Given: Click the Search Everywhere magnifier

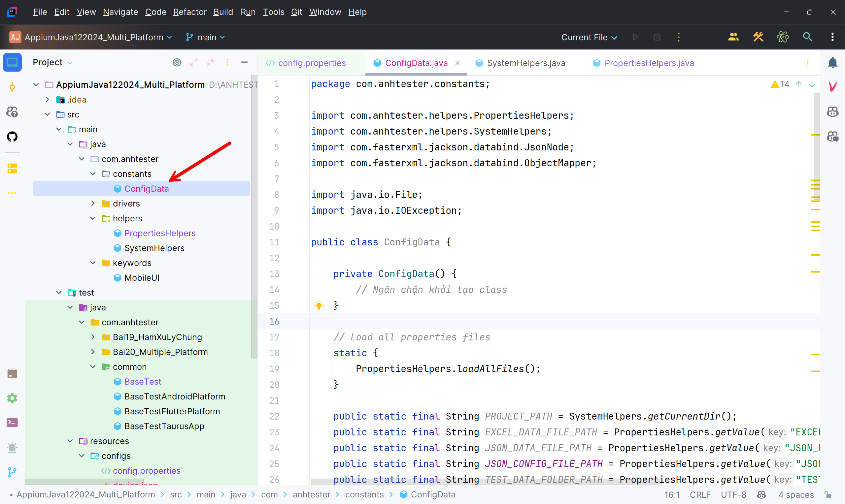Looking at the screenshot, I should (x=807, y=37).
